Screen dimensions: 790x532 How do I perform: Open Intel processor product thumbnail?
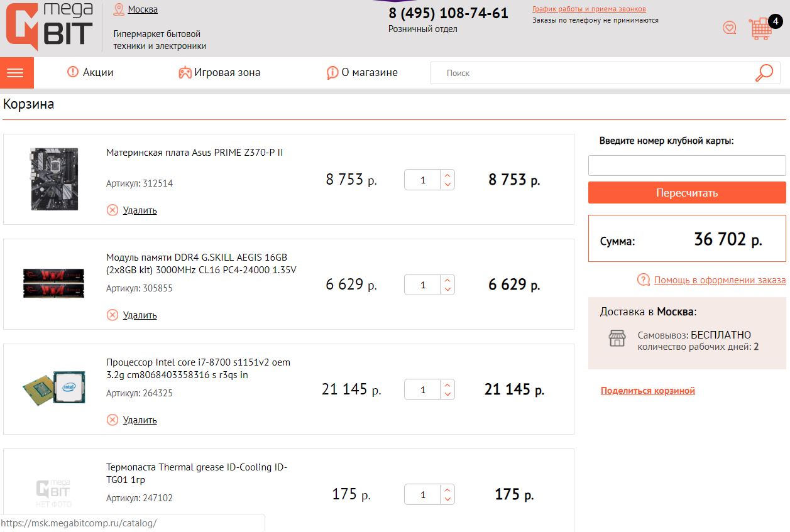click(x=54, y=387)
